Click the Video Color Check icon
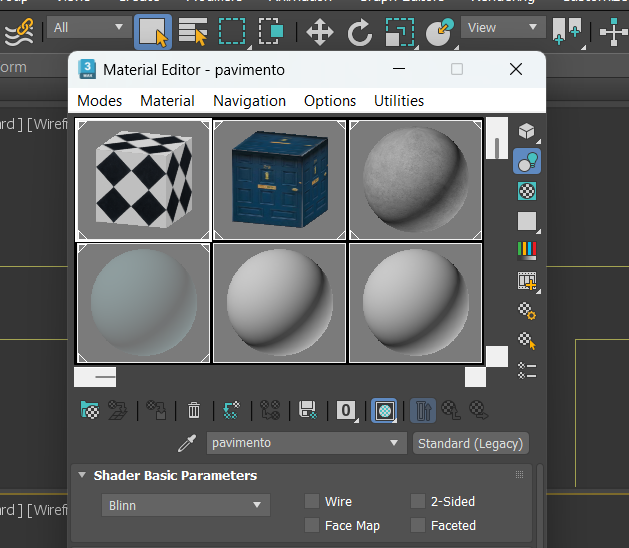 [x=527, y=250]
